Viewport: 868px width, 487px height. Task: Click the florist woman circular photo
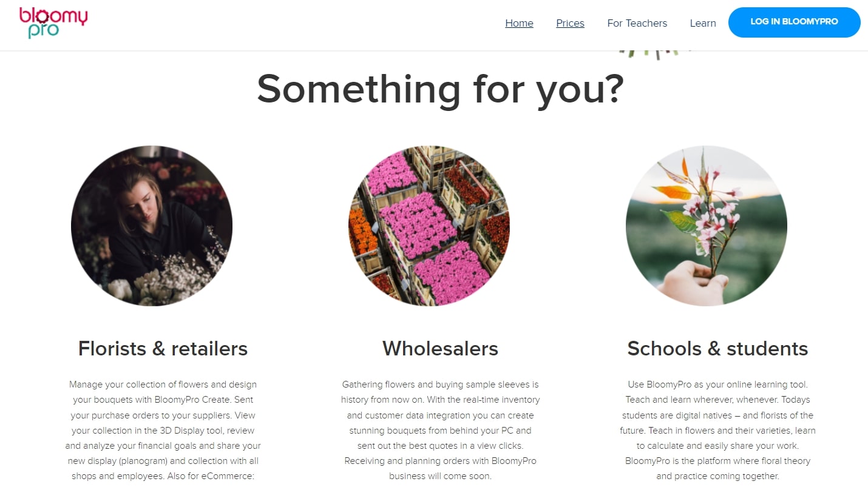(152, 226)
